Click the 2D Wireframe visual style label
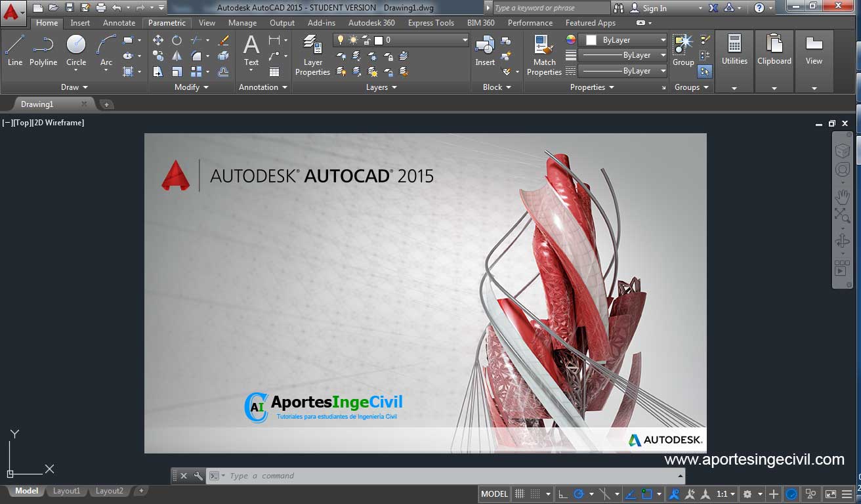The height and width of the screenshot is (504, 861). point(58,123)
